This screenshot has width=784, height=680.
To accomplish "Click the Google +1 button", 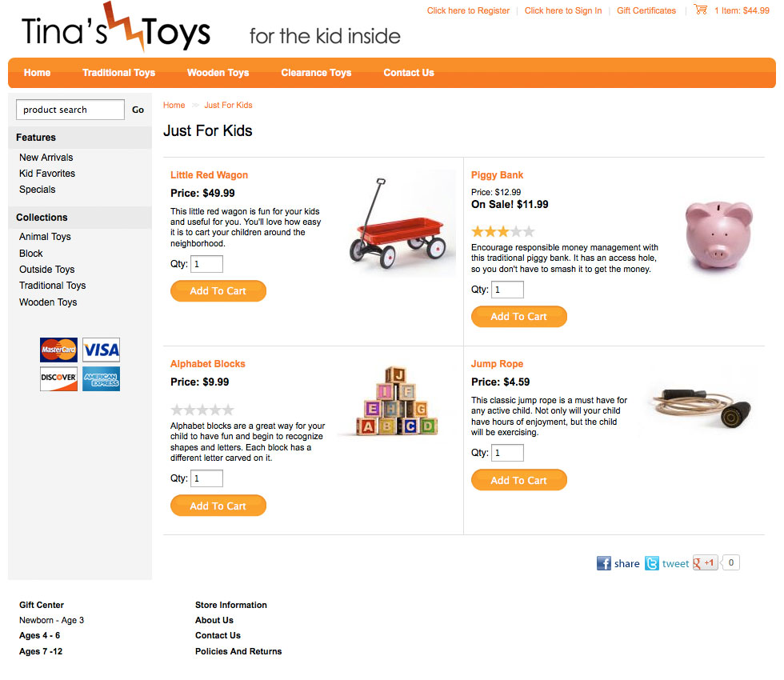I will pyautogui.click(x=706, y=563).
